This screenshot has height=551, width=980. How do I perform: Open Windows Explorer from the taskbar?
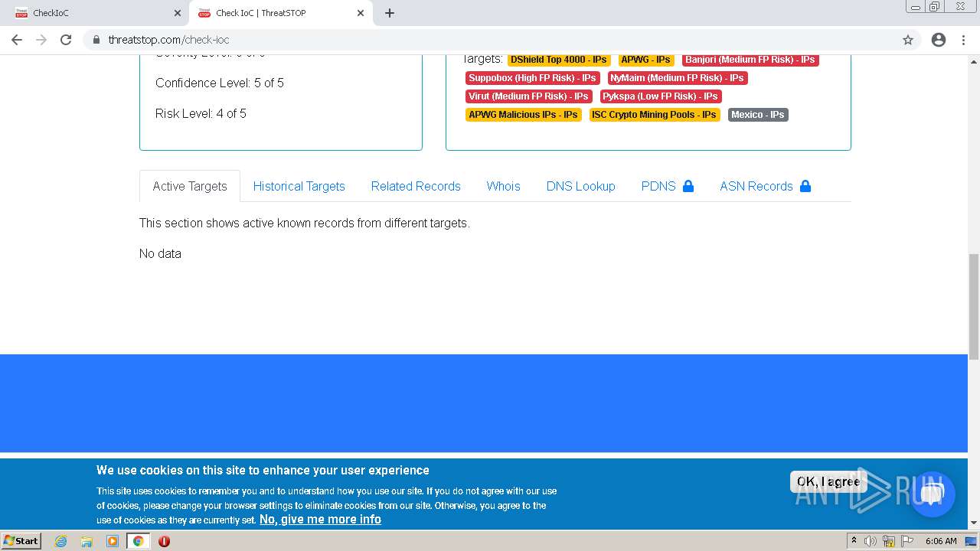[87, 541]
